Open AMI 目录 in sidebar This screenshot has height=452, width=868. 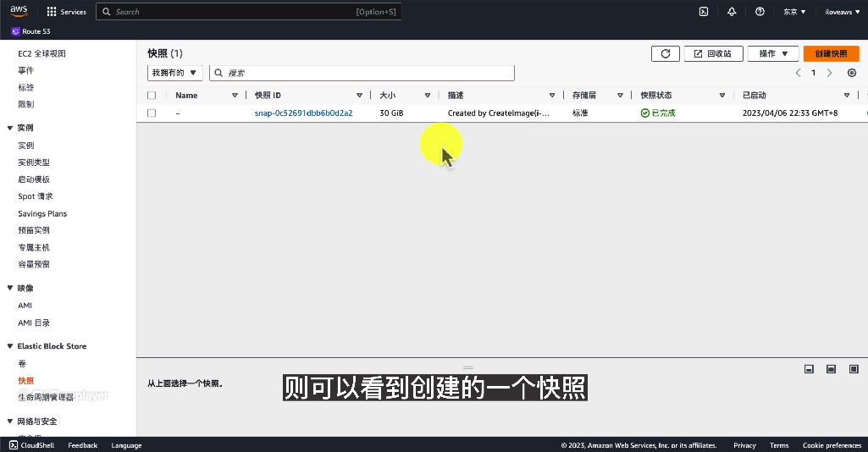point(34,322)
